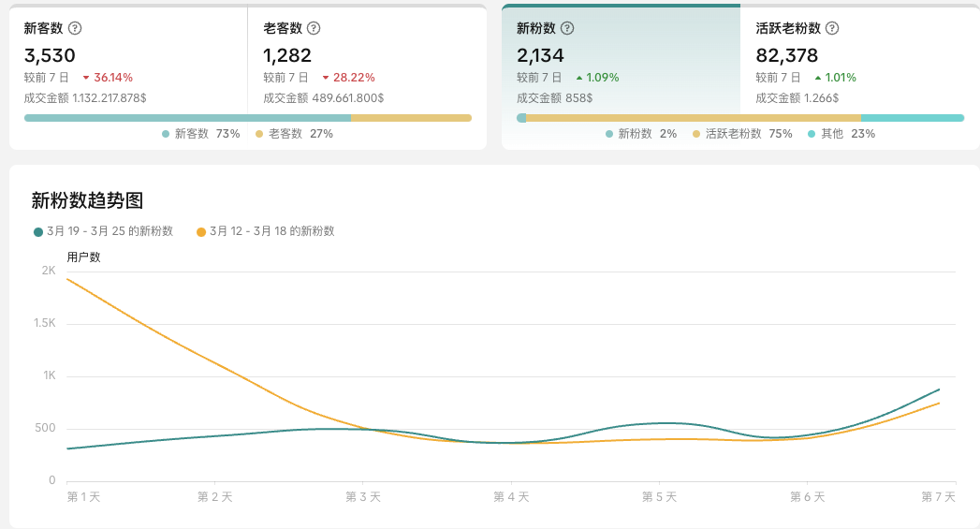The width and height of the screenshot is (980, 529).
Task: Click the teal 其他 segment of the fans bar
Action: tap(912, 118)
